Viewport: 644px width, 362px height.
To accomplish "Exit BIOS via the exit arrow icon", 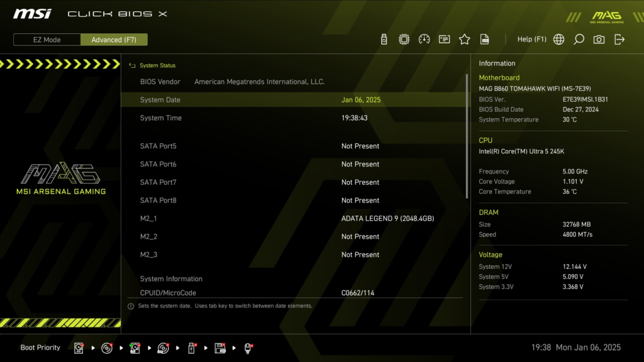I will click(x=619, y=39).
